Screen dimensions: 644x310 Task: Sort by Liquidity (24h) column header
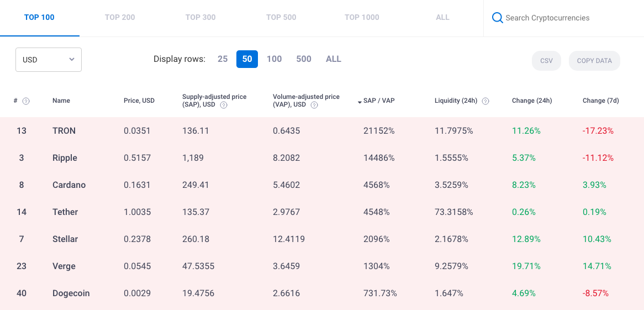[456, 101]
